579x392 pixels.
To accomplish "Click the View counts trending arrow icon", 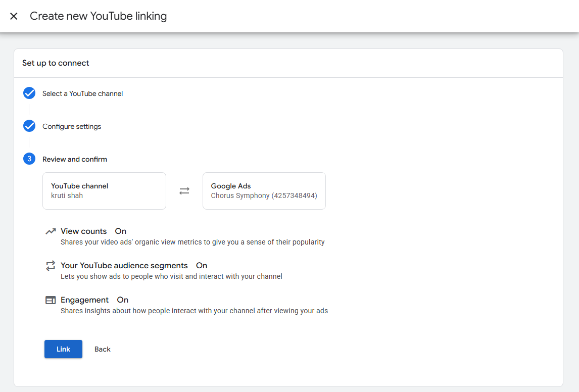I will 51,230.
